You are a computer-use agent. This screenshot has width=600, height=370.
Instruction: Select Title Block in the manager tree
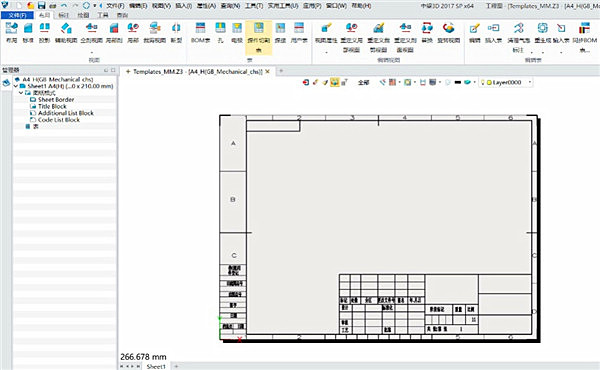pyautogui.click(x=52, y=106)
